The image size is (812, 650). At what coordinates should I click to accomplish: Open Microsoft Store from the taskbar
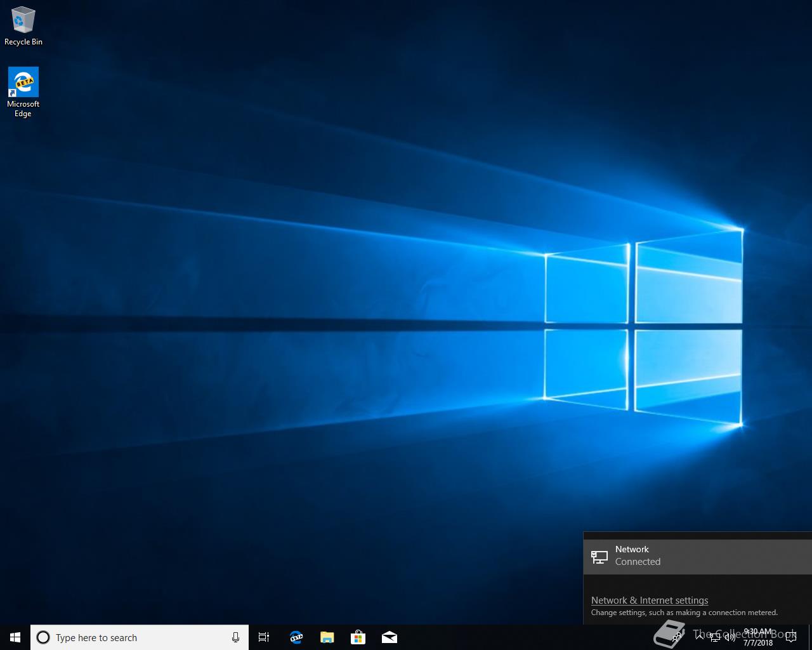(x=358, y=637)
